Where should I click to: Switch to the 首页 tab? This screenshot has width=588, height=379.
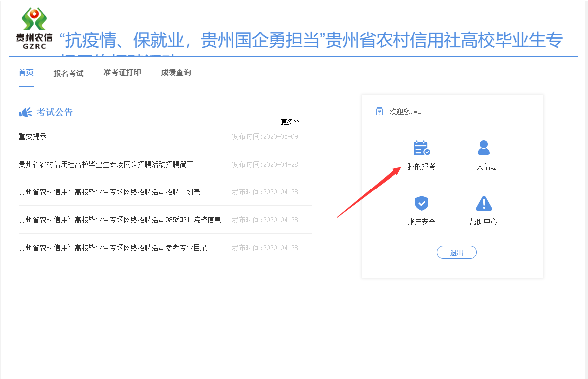[x=26, y=73]
